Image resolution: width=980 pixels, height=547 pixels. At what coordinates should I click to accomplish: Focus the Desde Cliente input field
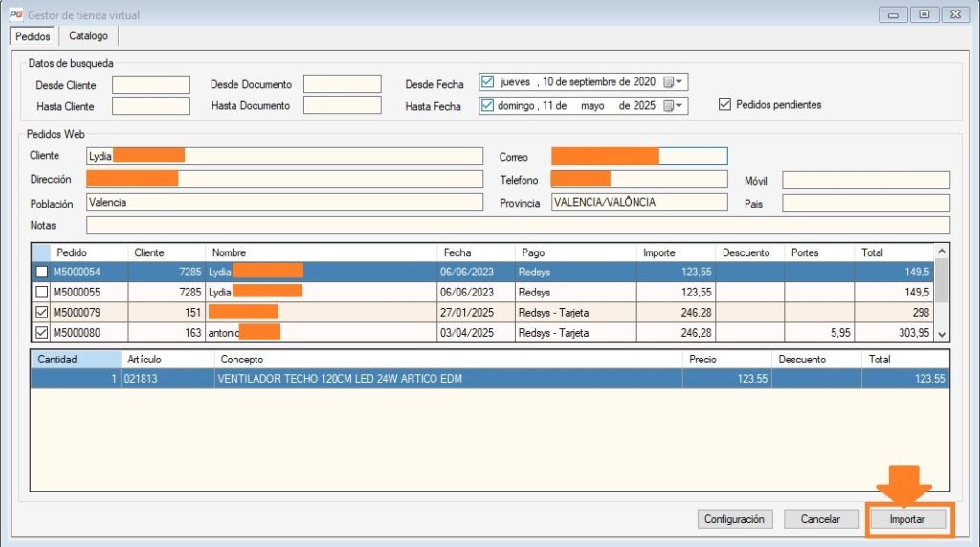click(150, 84)
